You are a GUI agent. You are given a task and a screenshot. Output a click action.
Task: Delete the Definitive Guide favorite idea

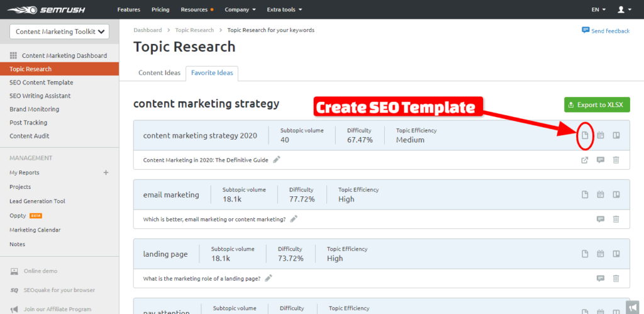tap(616, 160)
